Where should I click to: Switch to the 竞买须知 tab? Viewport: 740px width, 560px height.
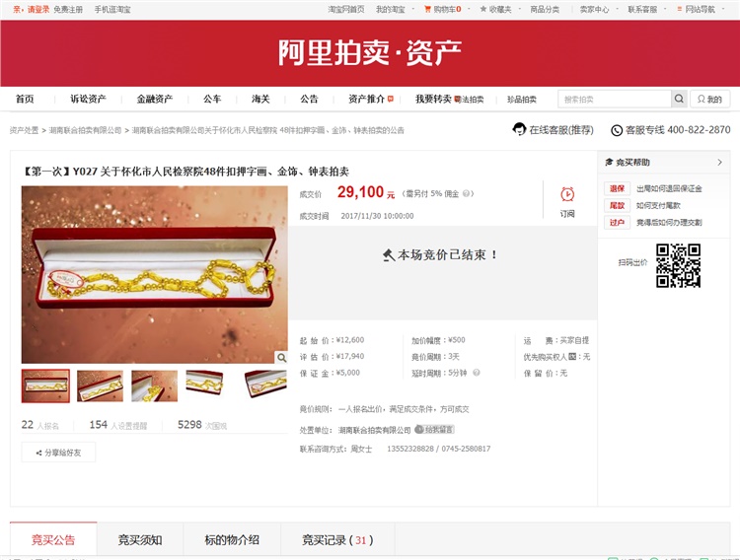coord(140,539)
